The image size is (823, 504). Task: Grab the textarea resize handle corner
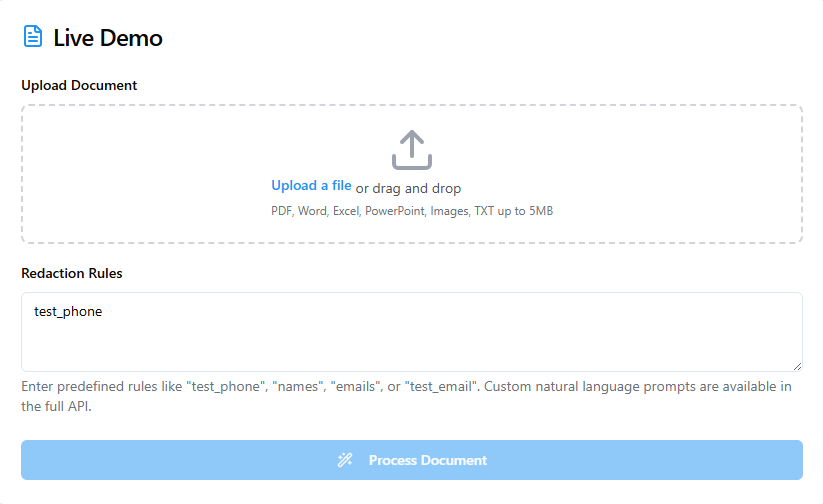click(x=797, y=366)
